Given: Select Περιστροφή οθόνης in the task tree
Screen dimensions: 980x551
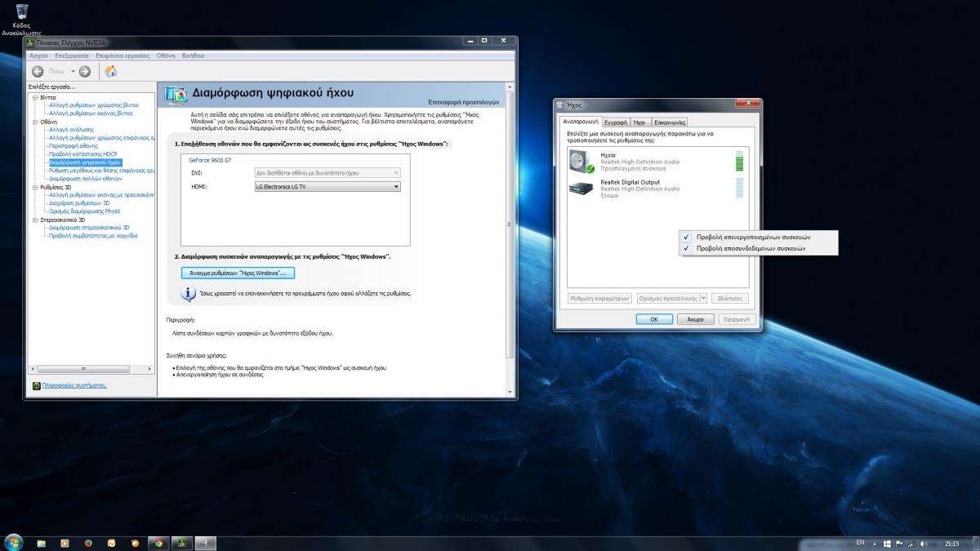Looking at the screenshot, I should tap(72, 146).
